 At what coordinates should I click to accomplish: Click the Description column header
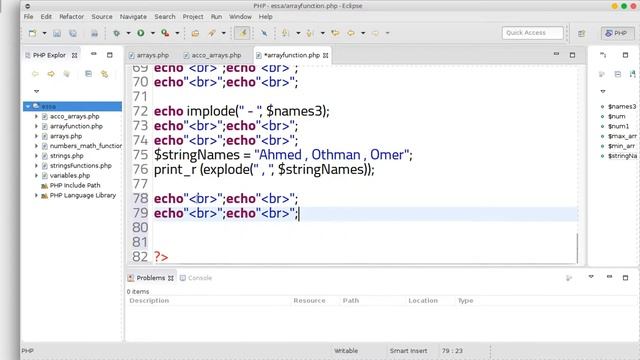pyautogui.click(x=149, y=301)
